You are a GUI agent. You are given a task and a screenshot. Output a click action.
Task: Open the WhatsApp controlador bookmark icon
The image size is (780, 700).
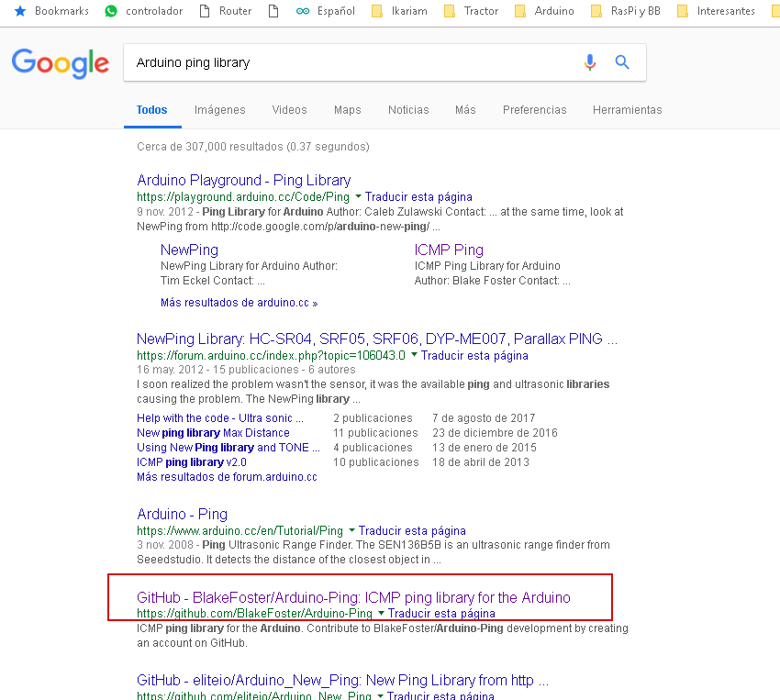(x=111, y=10)
